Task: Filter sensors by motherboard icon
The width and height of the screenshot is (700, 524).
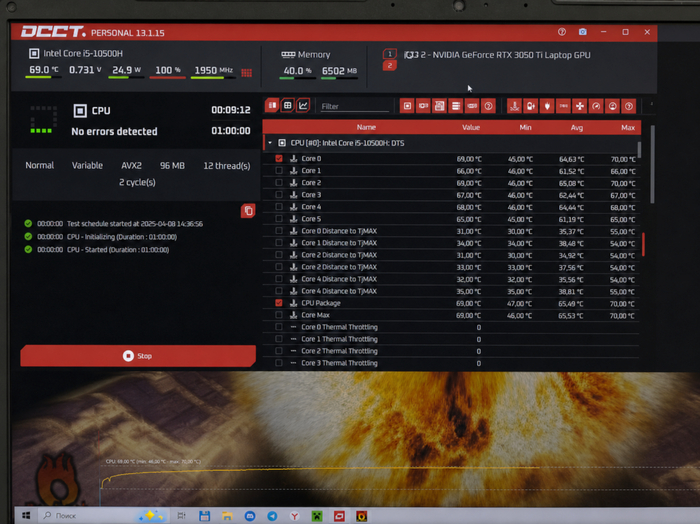Action: (x=439, y=106)
